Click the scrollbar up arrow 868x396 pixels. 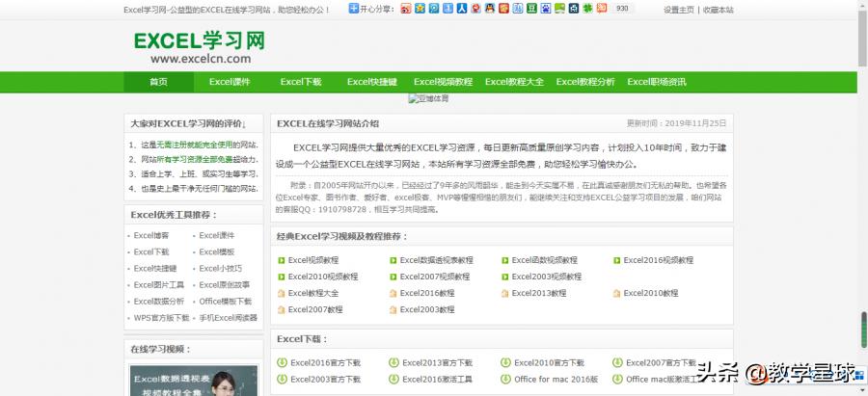pos(862,5)
